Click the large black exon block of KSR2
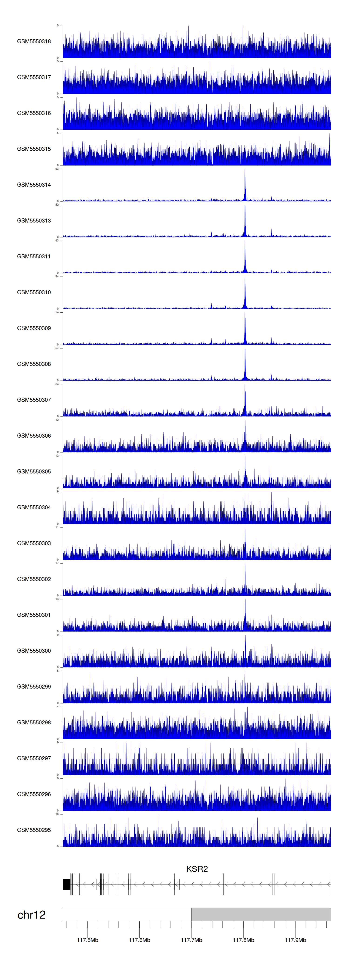 coord(67,884)
